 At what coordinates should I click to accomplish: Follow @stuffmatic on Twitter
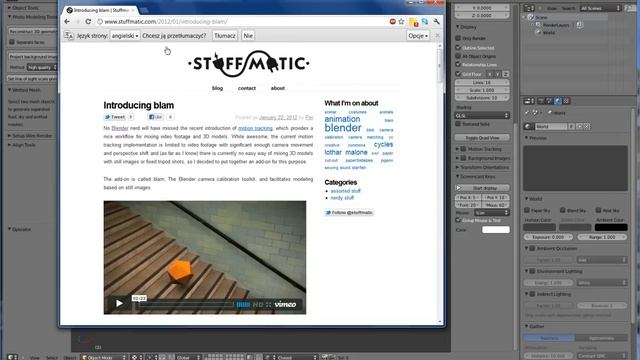point(349,213)
